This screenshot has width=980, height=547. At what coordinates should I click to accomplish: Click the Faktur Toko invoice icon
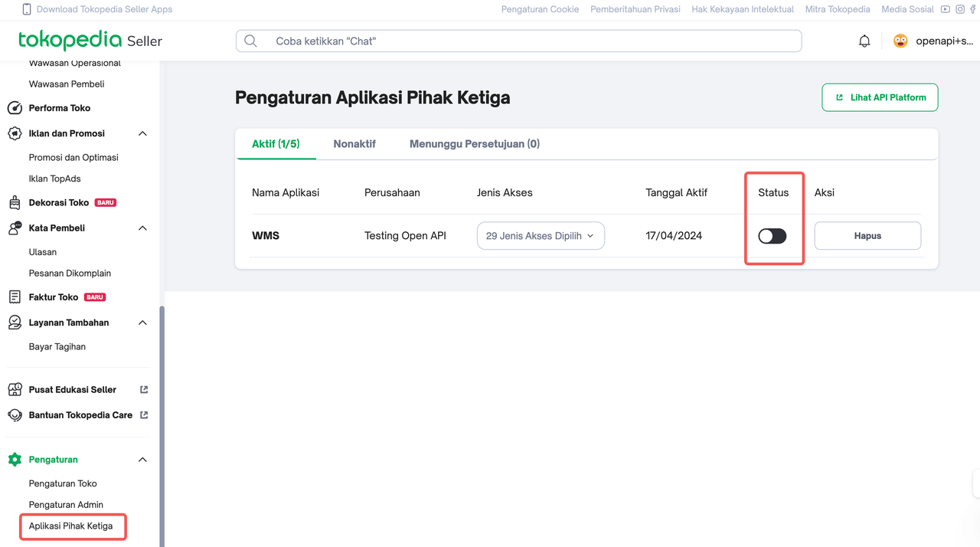15,297
